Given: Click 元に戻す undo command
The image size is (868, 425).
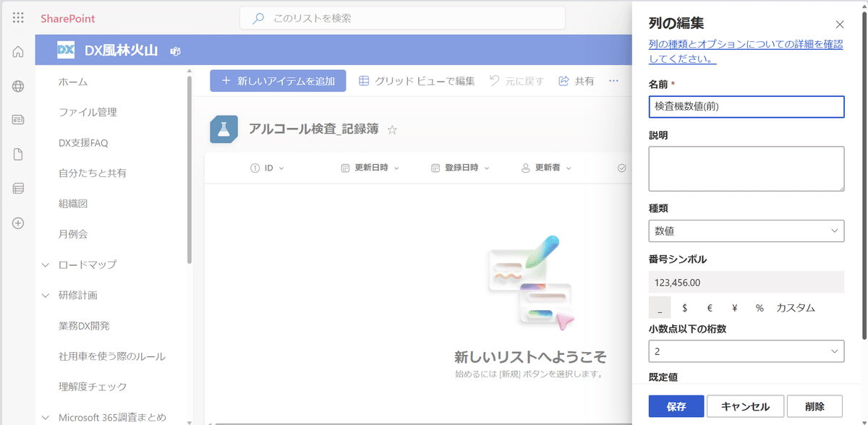Looking at the screenshot, I should pos(516,81).
